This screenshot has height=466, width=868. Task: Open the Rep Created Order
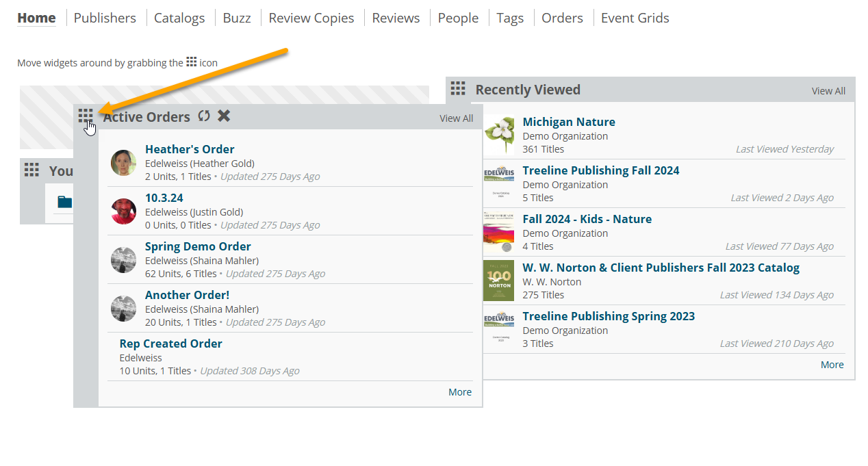[x=170, y=344]
